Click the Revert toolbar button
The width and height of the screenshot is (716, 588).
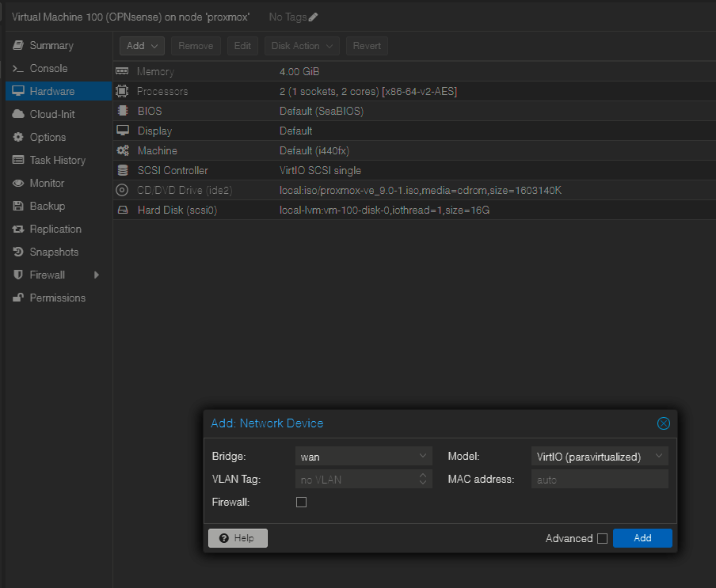[x=367, y=46]
